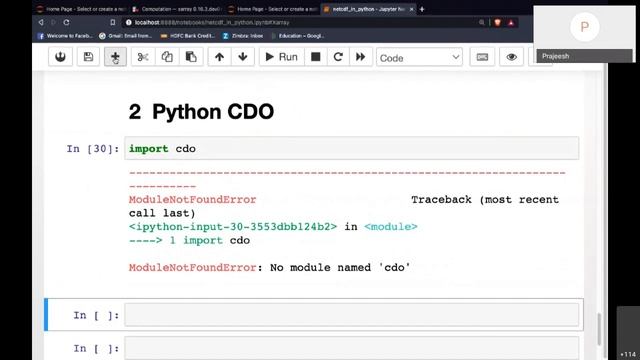
Task: Paste cells below icon
Action: (x=191, y=57)
